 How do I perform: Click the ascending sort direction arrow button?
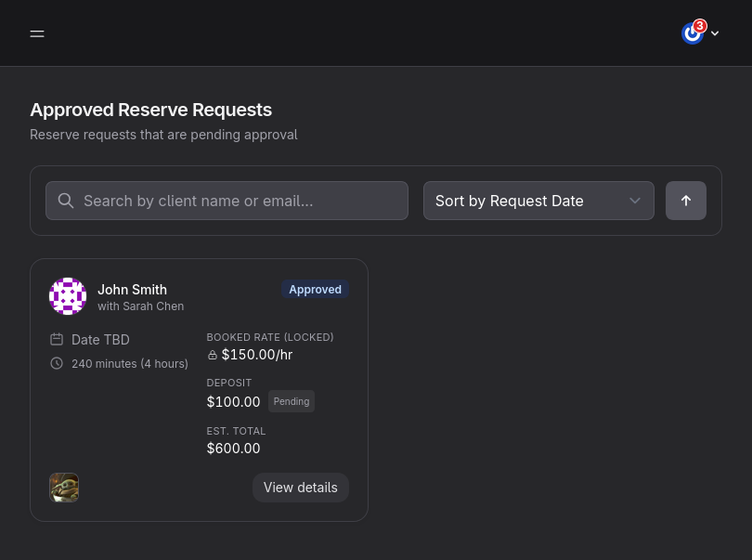(686, 201)
